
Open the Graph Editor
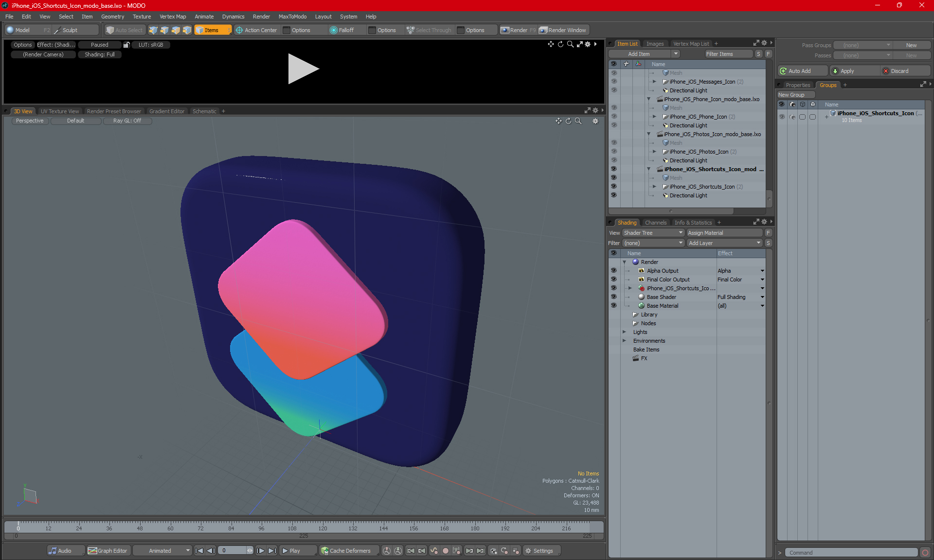[x=108, y=551]
